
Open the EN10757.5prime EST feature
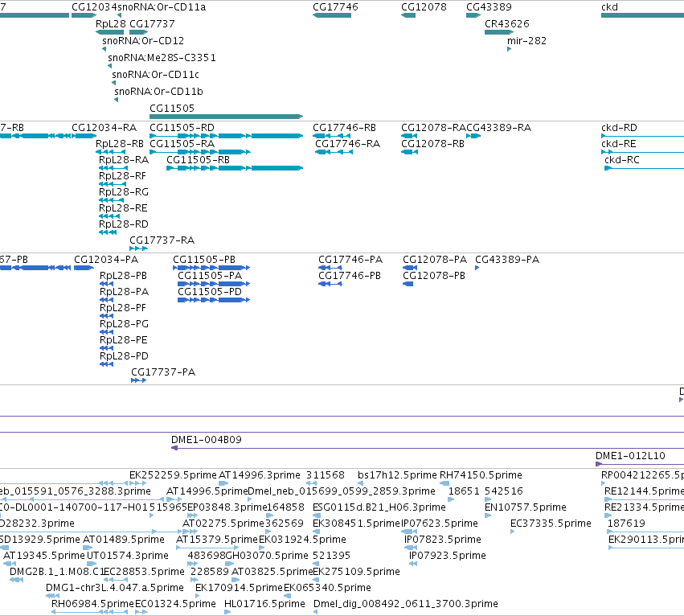tap(488, 515)
